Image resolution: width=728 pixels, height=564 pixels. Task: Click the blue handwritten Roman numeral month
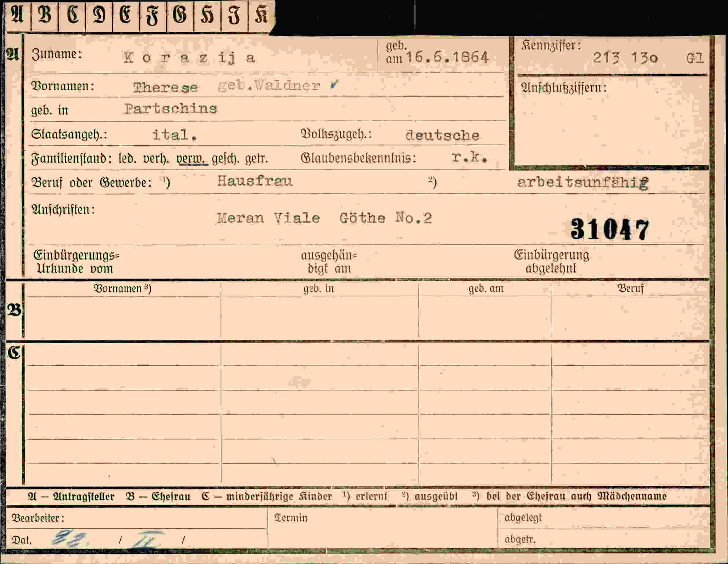click(x=148, y=540)
